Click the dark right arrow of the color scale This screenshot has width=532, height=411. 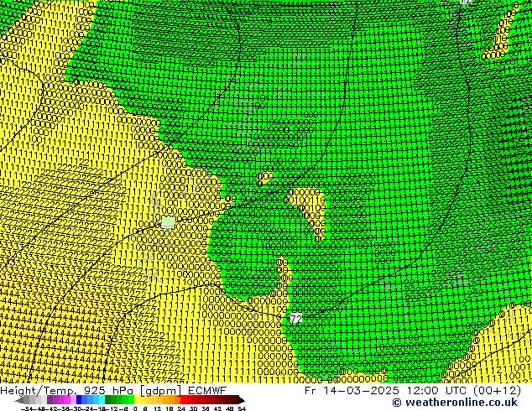(x=242, y=399)
